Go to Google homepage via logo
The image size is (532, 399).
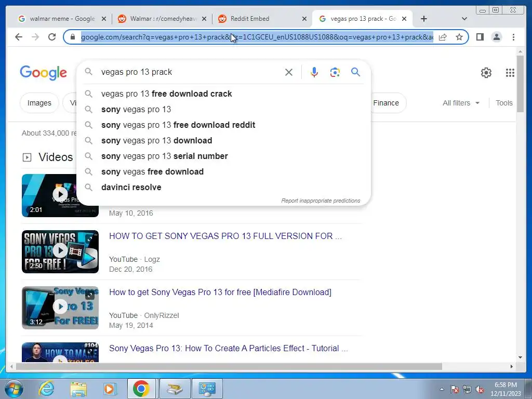[44, 73]
